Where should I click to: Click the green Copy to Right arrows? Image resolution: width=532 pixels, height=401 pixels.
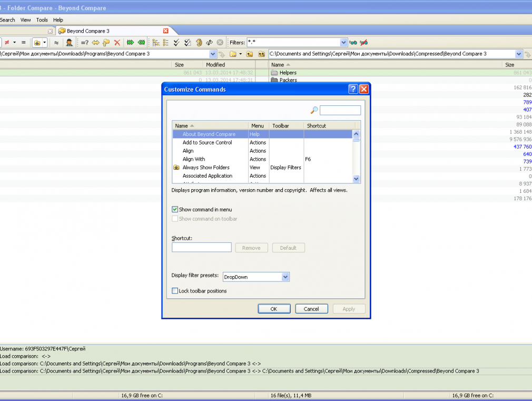pos(130,43)
